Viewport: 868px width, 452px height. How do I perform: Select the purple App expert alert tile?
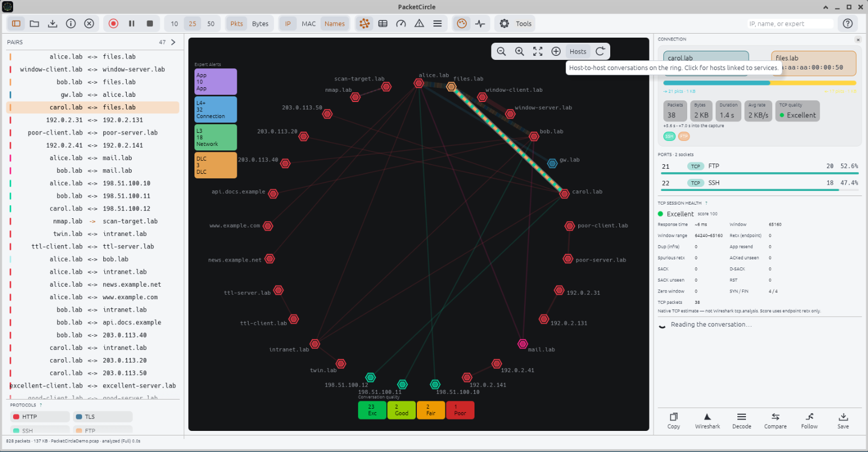tap(216, 82)
